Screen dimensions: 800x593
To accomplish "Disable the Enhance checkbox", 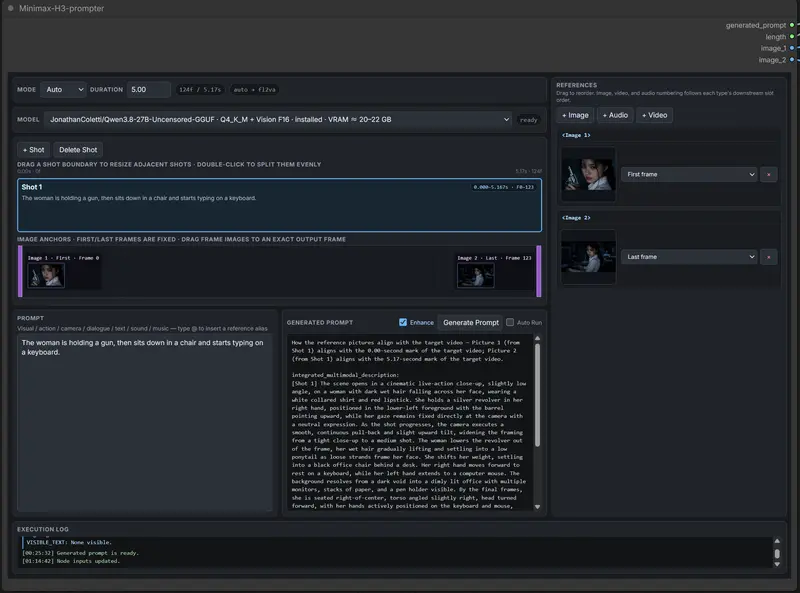I will [x=403, y=323].
